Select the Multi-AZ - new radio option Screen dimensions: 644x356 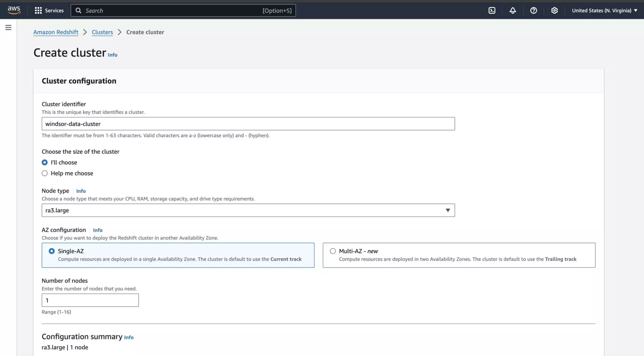click(333, 251)
